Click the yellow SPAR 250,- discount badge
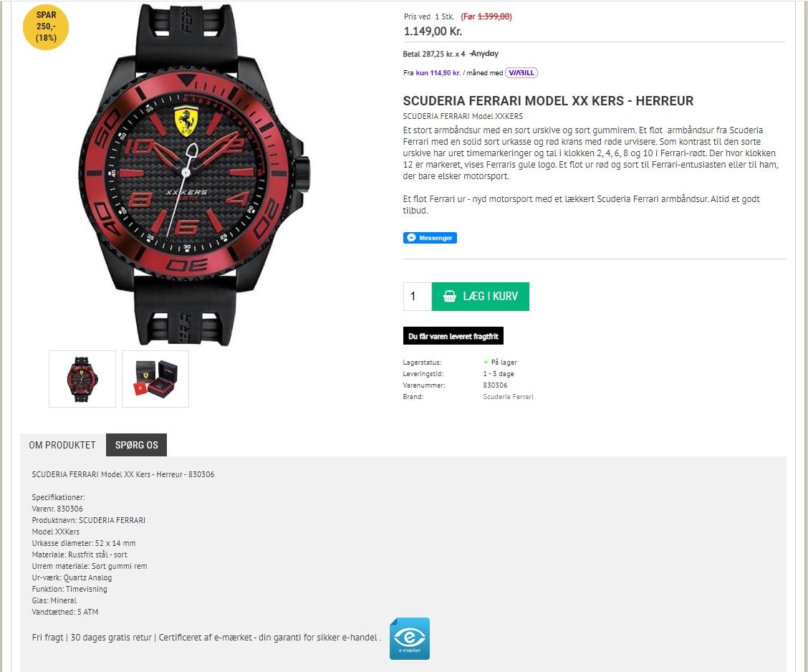This screenshot has height=672, width=808. [x=46, y=27]
